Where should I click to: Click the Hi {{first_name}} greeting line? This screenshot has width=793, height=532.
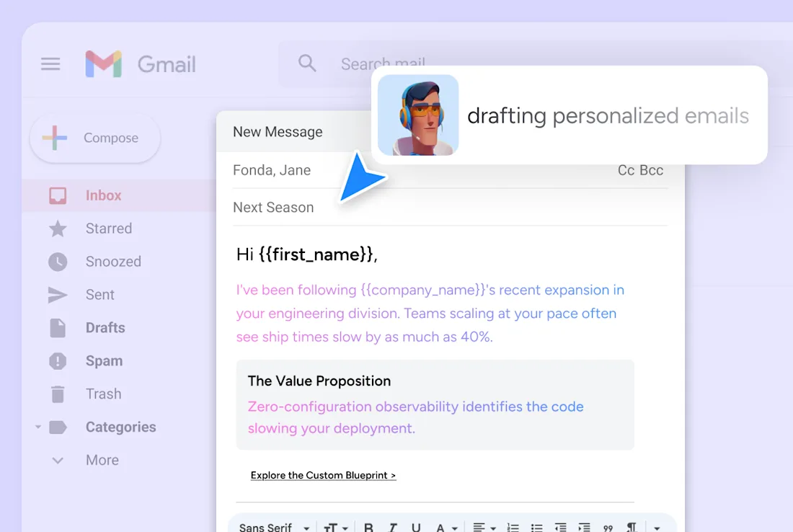(306, 254)
